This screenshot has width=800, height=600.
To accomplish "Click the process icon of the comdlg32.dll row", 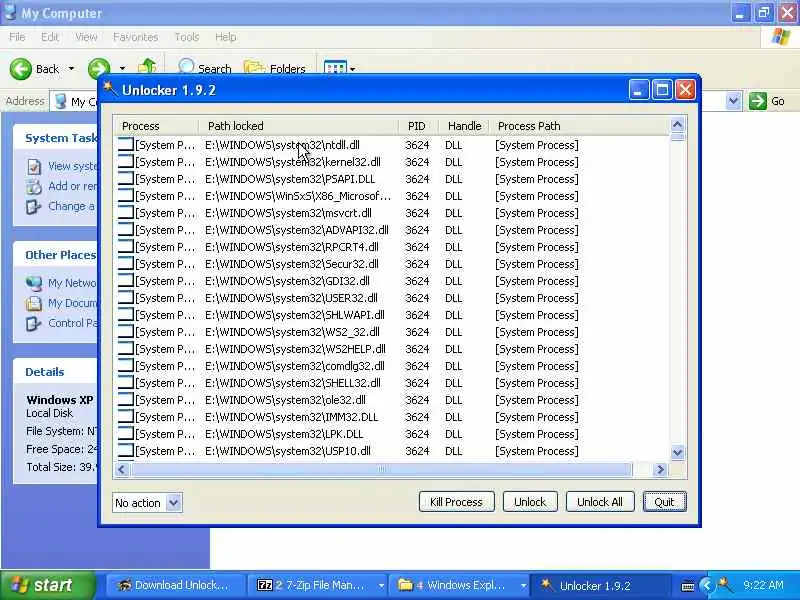I will [126, 365].
